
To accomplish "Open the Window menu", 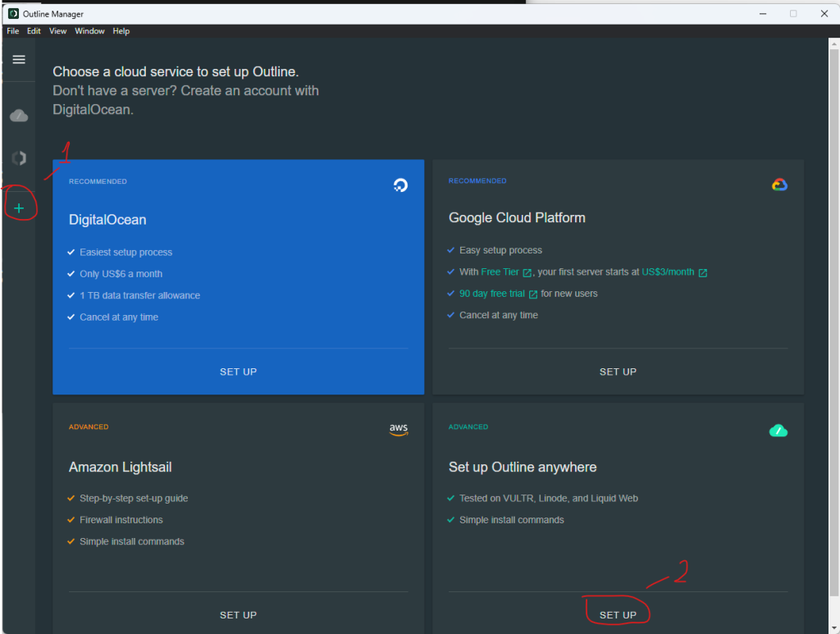I will (x=89, y=31).
